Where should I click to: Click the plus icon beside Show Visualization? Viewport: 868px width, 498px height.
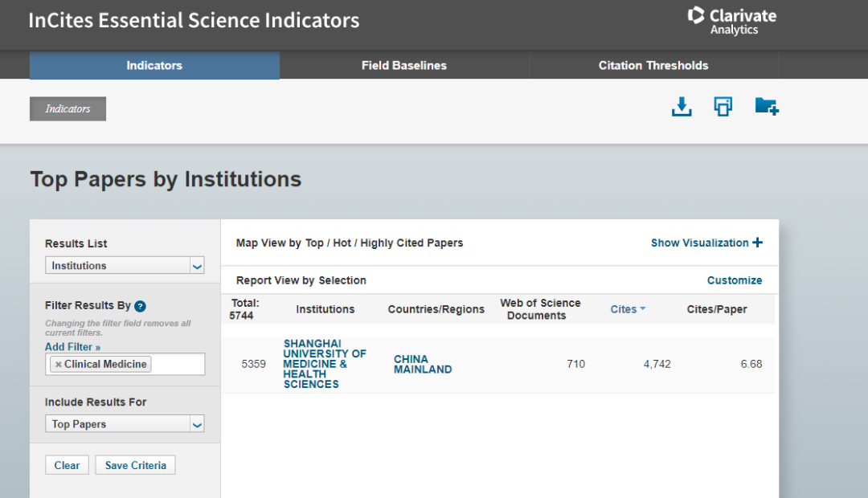(757, 243)
